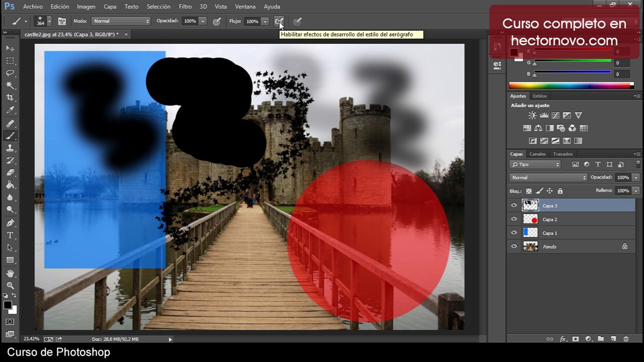The height and width of the screenshot is (362, 644).
Task: Toggle the layer filter switch
Action: coord(638,164)
